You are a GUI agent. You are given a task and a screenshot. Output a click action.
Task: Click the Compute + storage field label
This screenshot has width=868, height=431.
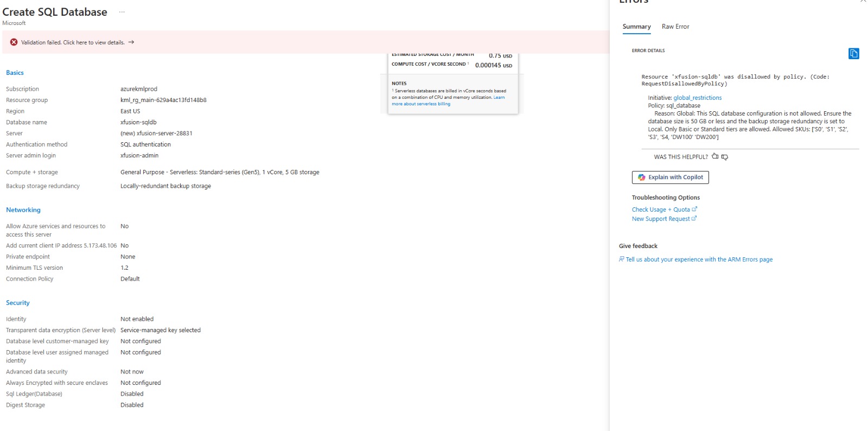[32, 172]
